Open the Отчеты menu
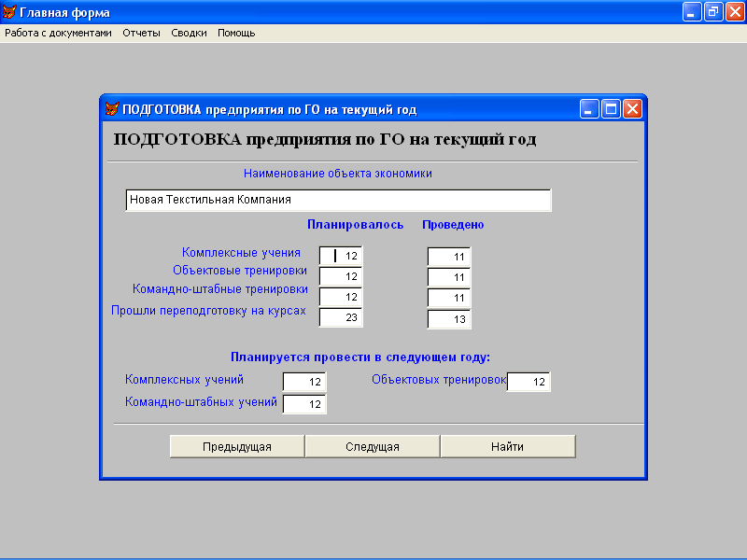The image size is (747, 560). pyautogui.click(x=141, y=33)
